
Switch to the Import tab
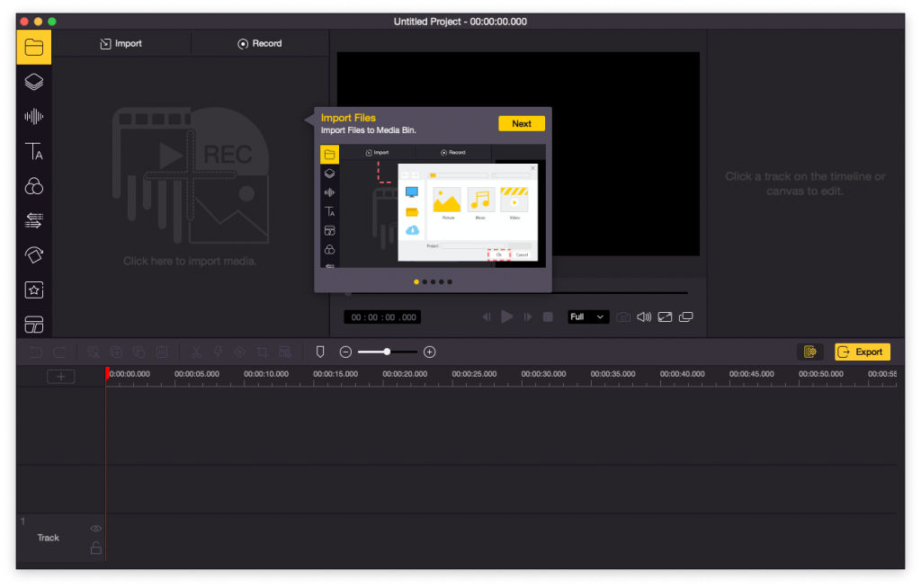(x=121, y=43)
